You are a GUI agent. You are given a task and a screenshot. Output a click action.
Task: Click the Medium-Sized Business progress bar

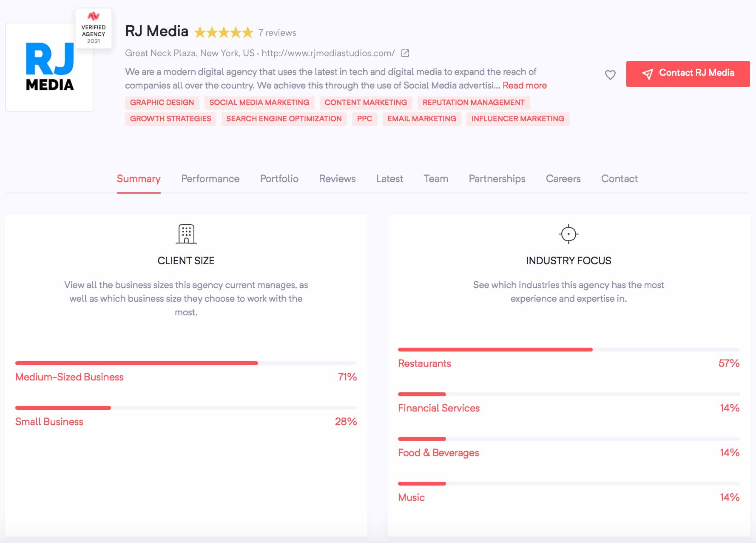(186, 363)
